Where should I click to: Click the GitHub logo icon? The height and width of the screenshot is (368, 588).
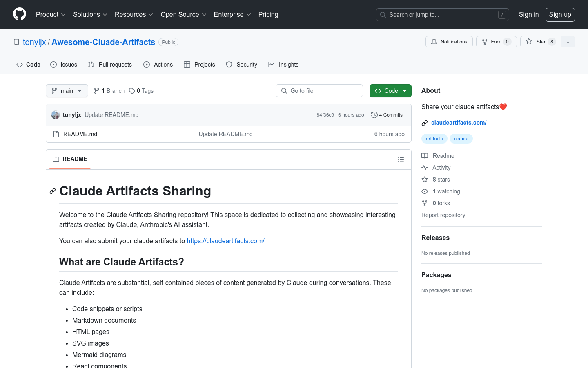(20, 14)
